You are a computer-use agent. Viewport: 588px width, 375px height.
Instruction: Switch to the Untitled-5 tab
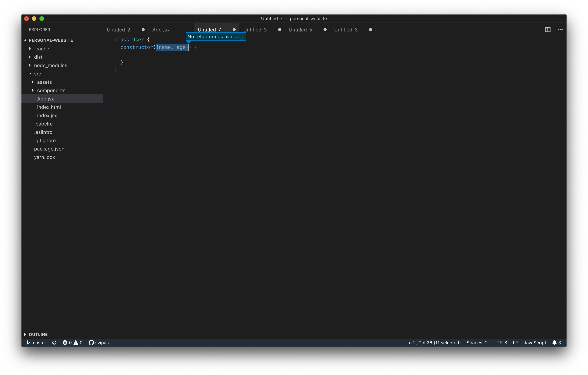300,30
